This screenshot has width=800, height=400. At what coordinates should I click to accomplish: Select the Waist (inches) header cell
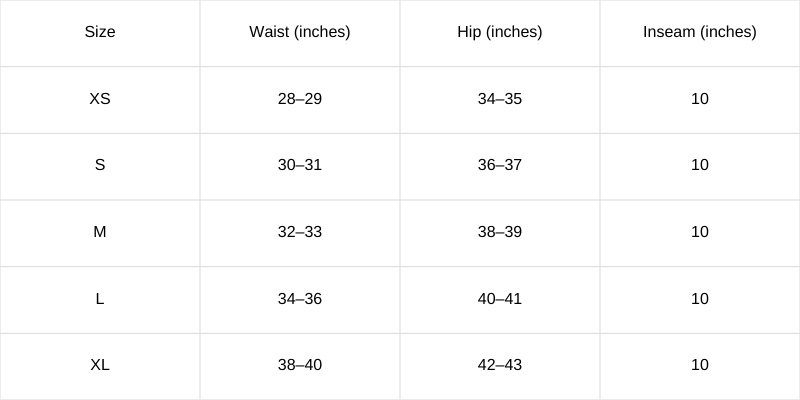click(x=300, y=33)
